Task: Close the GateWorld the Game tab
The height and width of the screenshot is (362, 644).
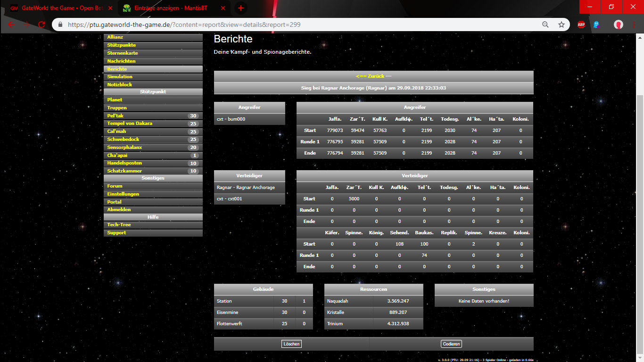Action: click(110, 8)
